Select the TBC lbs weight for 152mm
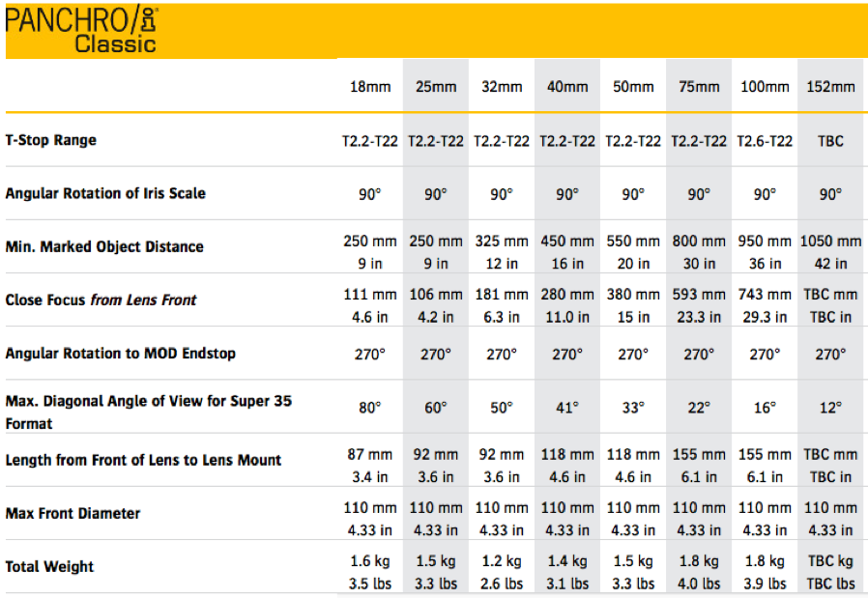868x598 pixels. pos(831,584)
